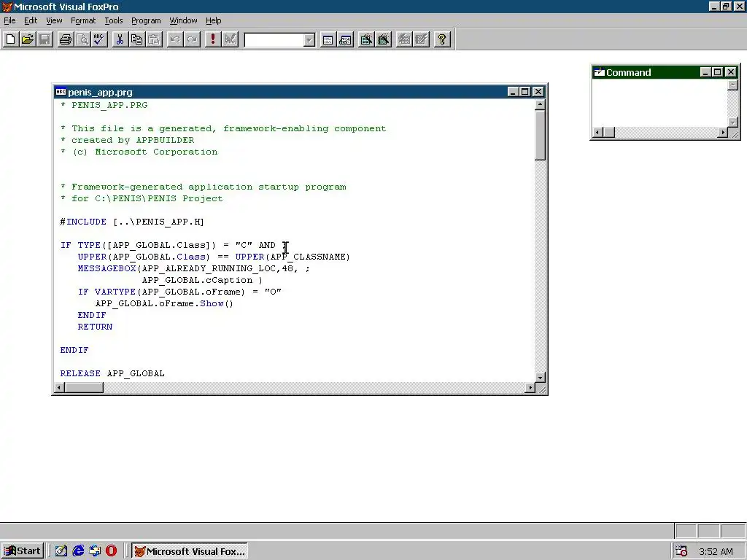Viewport: 747px width, 560px height.
Task: Click the "#INCLUDE" code line
Action: (x=132, y=222)
